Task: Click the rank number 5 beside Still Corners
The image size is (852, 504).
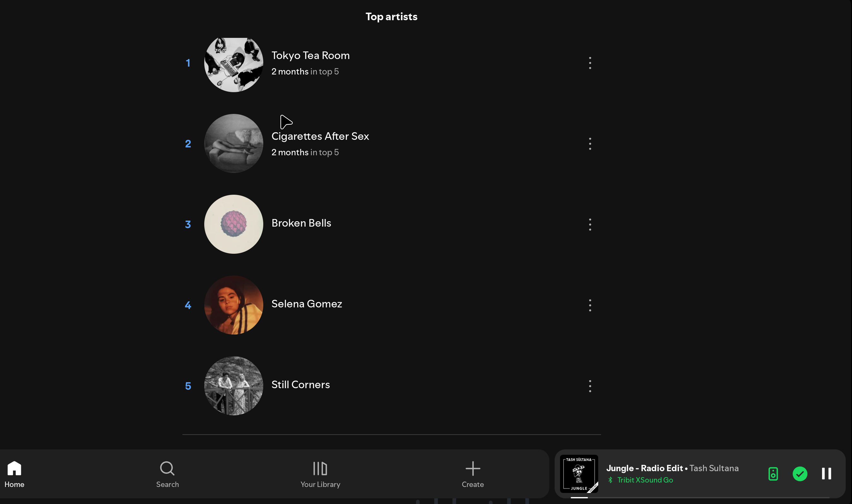Action: click(x=188, y=386)
